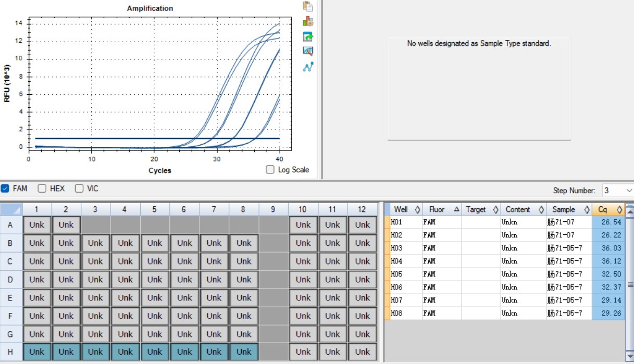This screenshot has width=634, height=364.
Task: Click the Cq value 32.50
Action: [611, 274]
